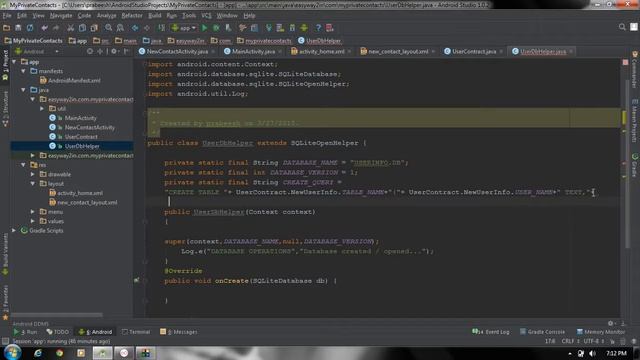This screenshot has height=360, width=640.
Task: Click the navigate Back arrow icon
Action: (135, 28)
